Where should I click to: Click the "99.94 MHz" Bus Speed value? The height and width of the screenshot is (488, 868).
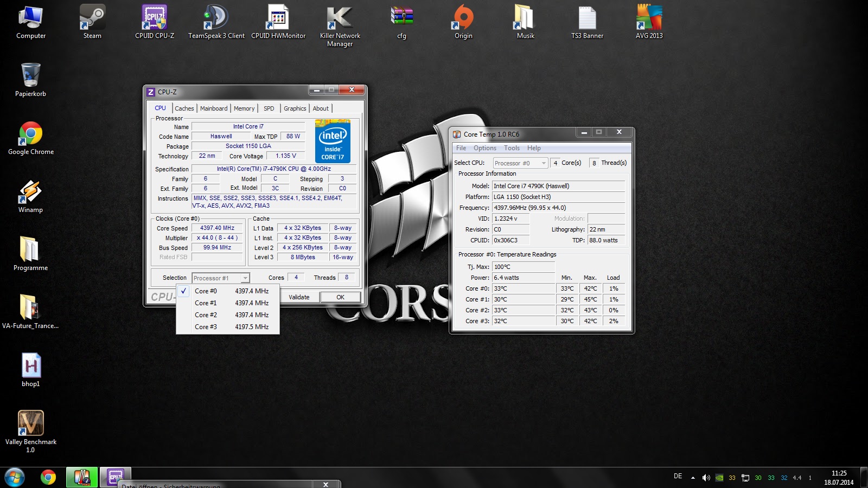[217, 248]
